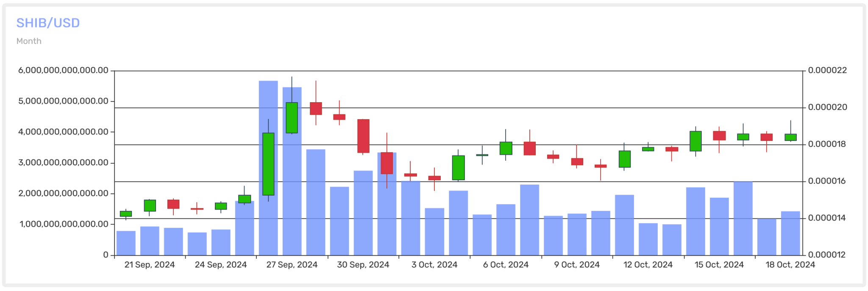
Task: Click the 6,000,000,000,000.00 volume axis label
Action: tap(63, 70)
